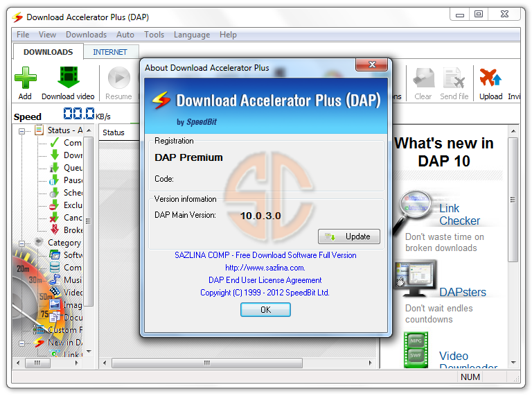
Task: Click the Download video film icon
Action: (x=69, y=78)
